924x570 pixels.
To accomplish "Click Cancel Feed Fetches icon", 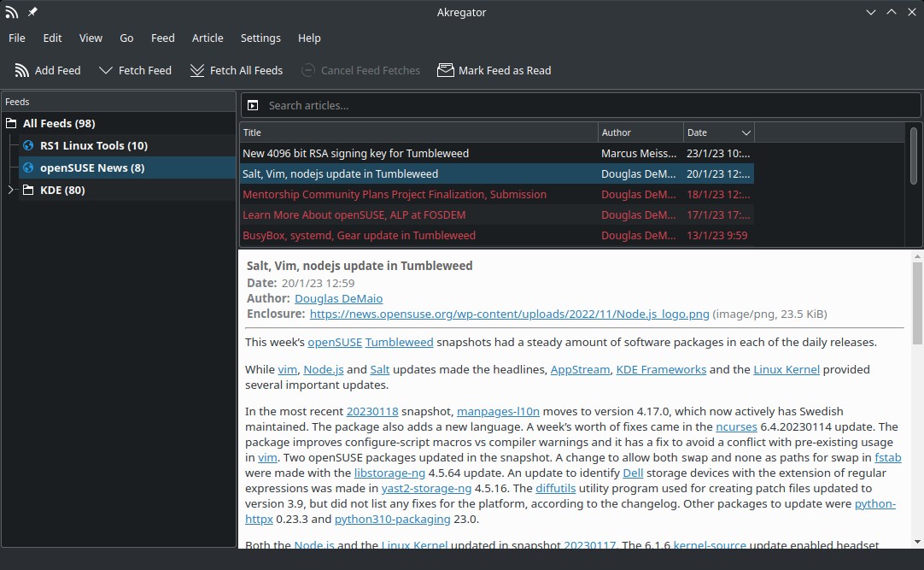I will click(x=308, y=71).
